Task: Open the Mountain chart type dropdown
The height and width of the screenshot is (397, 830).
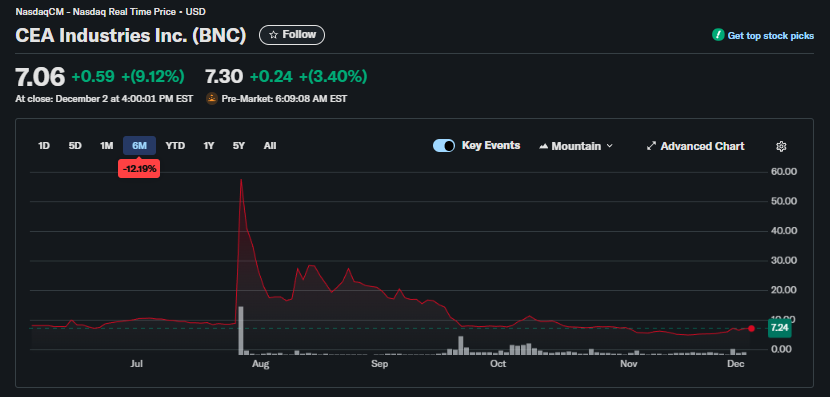Action: coord(576,146)
